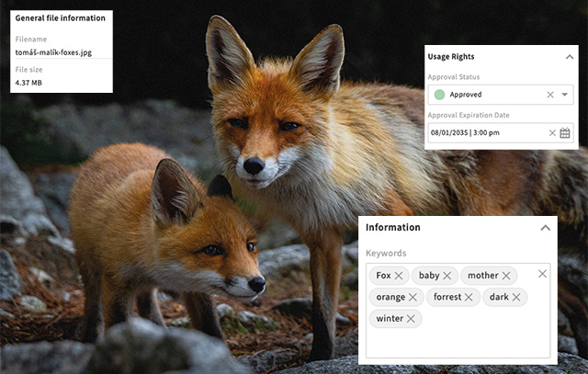Click the filename tomáš-malík-foxes.jpg
The width and height of the screenshot is (588, 374).
[x=53, y=52]
